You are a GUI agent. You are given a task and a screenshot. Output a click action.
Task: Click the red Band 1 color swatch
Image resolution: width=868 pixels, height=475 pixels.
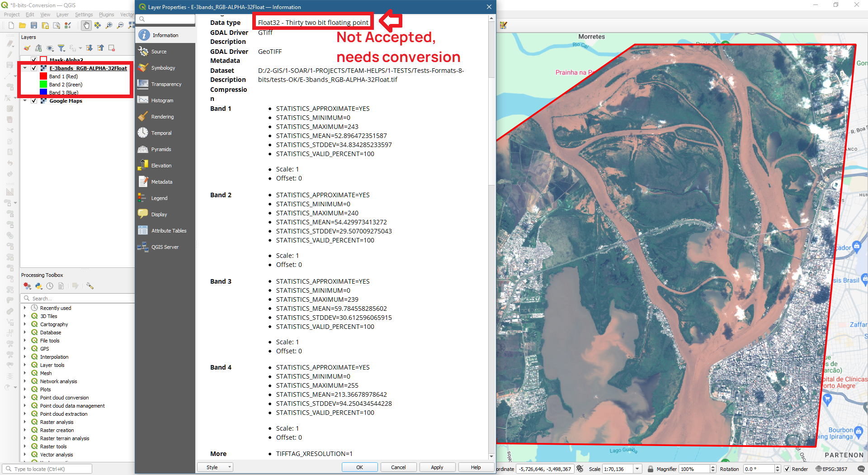point(43,76)
